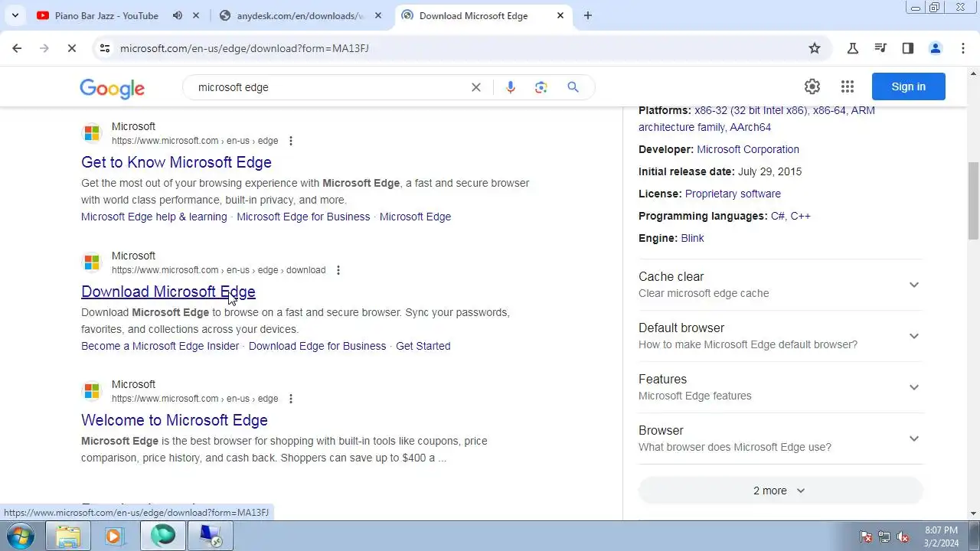Click the address bar URL
Screen dimensions: 980x551
tap(244, 48)
